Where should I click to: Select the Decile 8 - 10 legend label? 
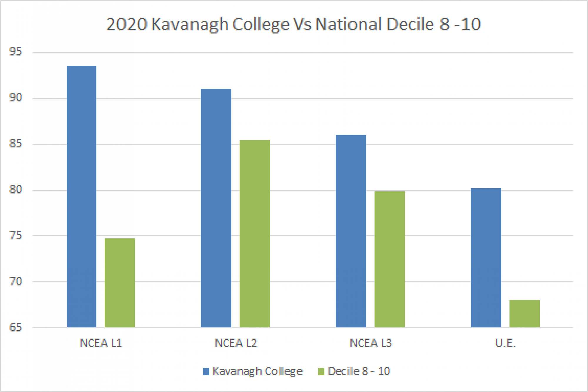click(359, 371)
